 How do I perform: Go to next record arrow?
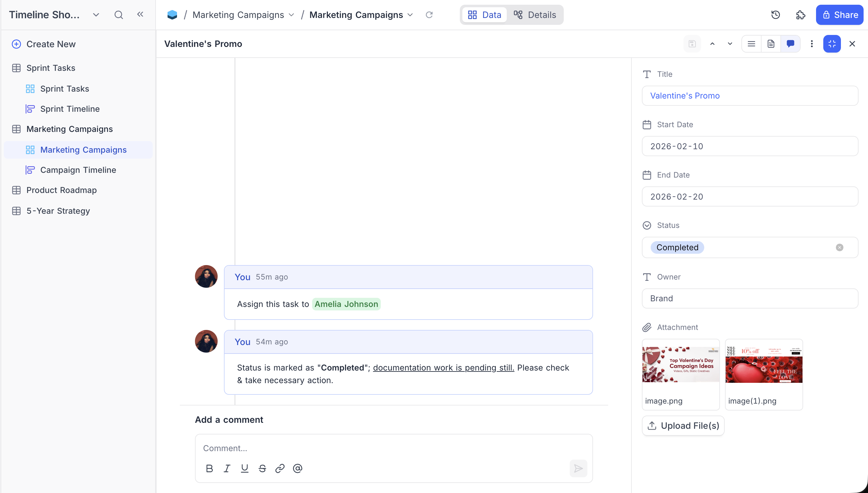(730, 44)
